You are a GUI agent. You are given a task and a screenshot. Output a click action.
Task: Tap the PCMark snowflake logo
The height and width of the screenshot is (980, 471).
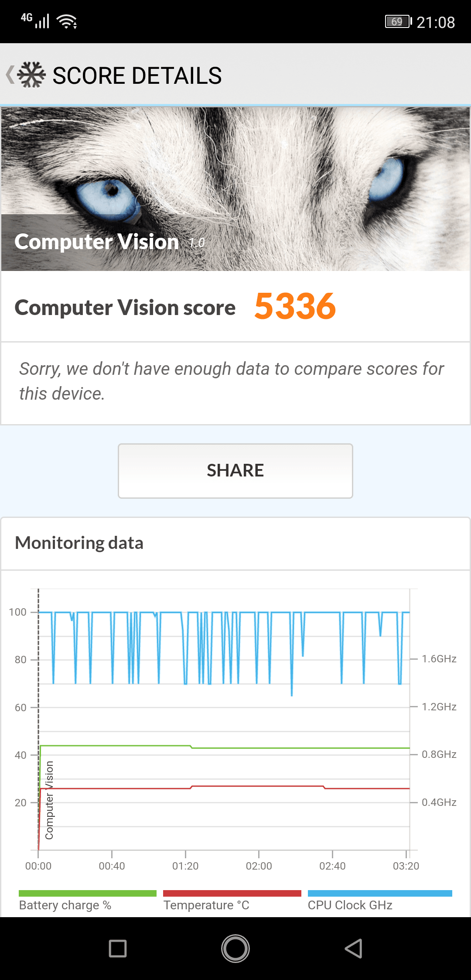click(x=31, y=75)
